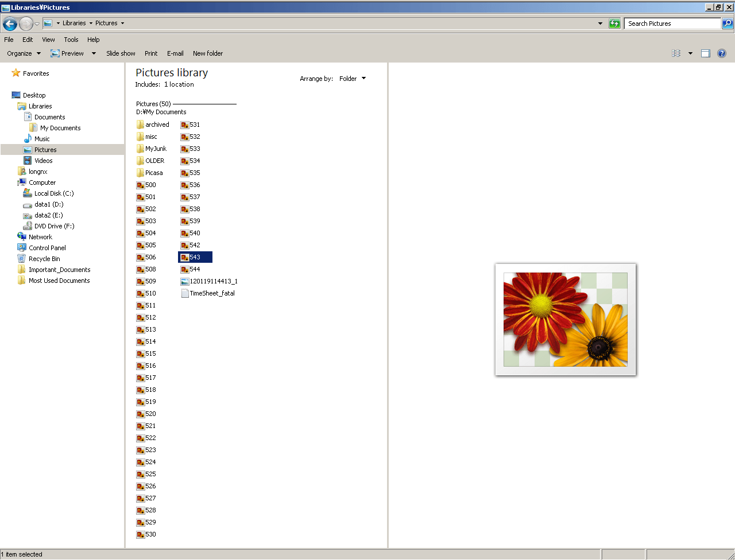Image resolution: width=735 pixels, height=560 pixels.
Task: Open the Control Panel item
Action: (47, 248)
